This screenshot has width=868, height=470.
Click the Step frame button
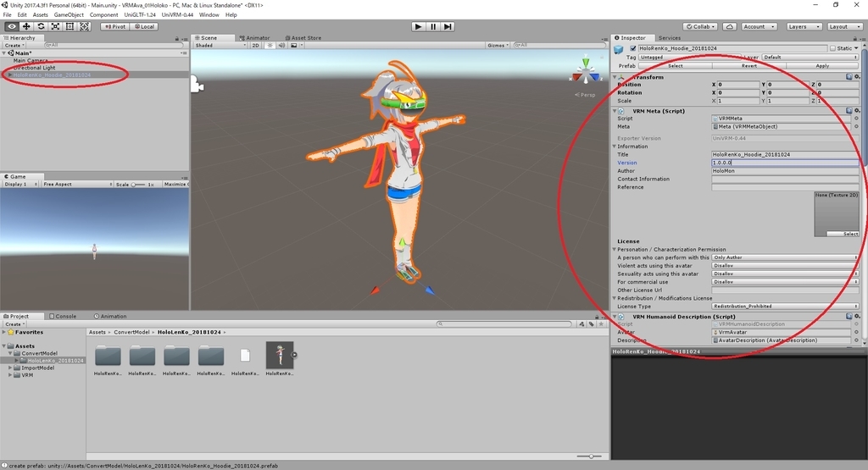click(x=448, y=26)
